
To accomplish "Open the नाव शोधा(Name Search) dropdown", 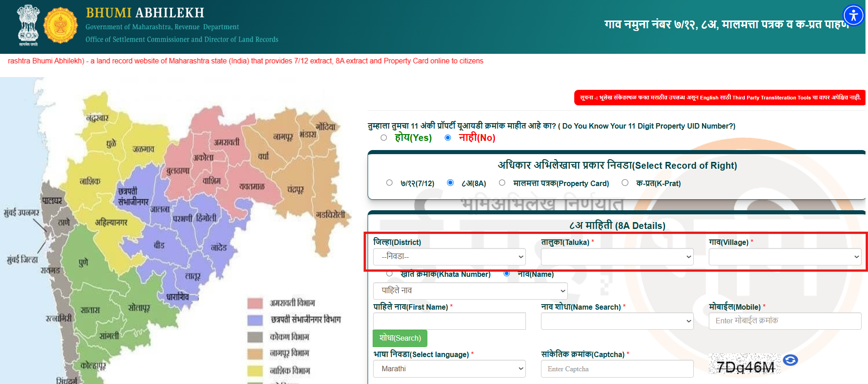I will [617, 321].
